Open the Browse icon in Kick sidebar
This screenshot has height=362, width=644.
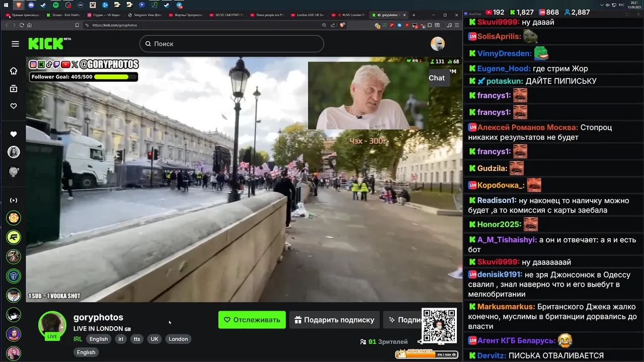(14, 88)
